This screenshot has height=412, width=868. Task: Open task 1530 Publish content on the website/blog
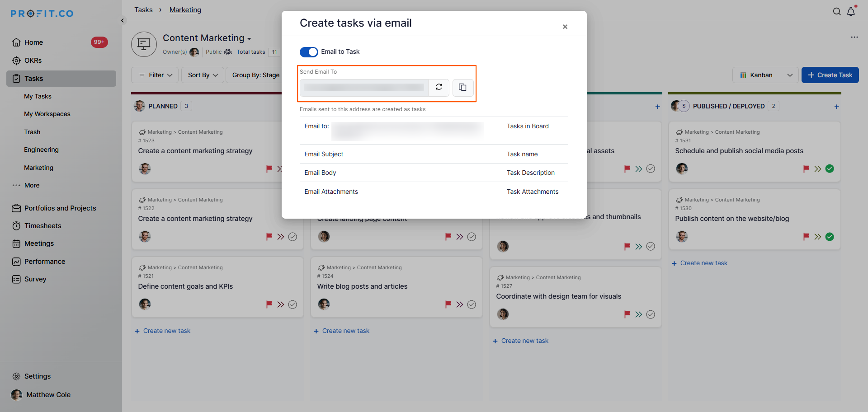click(732, 219)
